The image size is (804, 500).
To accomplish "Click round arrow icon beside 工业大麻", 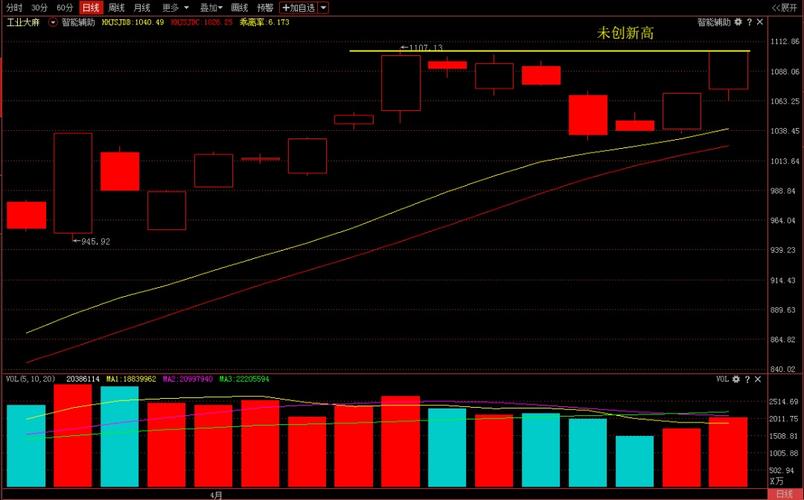I will [52, 21].
